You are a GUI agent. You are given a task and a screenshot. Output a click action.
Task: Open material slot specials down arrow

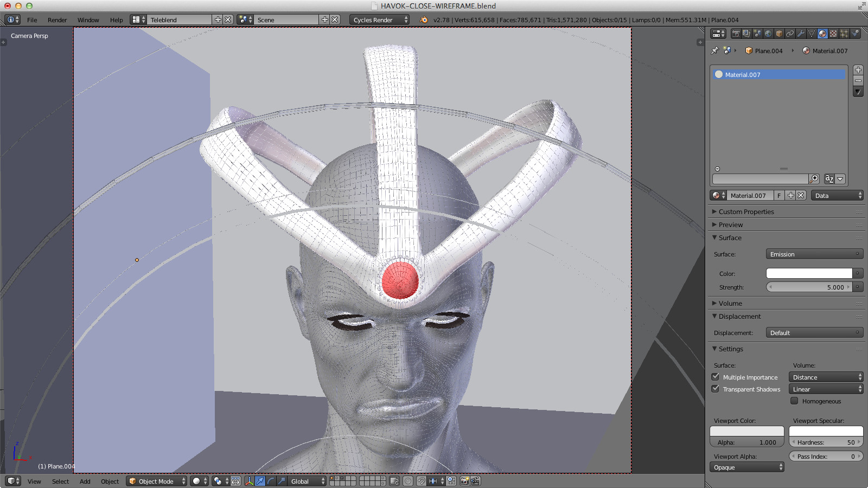pos(858,92)
